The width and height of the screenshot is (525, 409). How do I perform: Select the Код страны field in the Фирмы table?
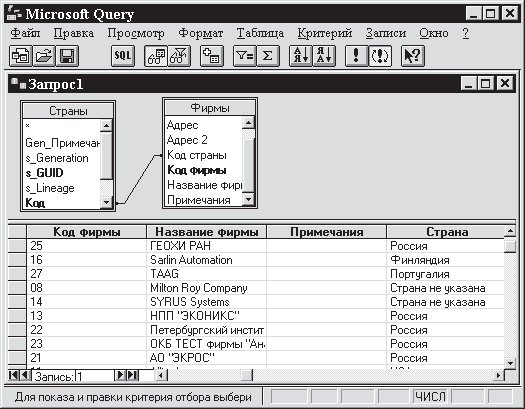[x=197, y=155]
